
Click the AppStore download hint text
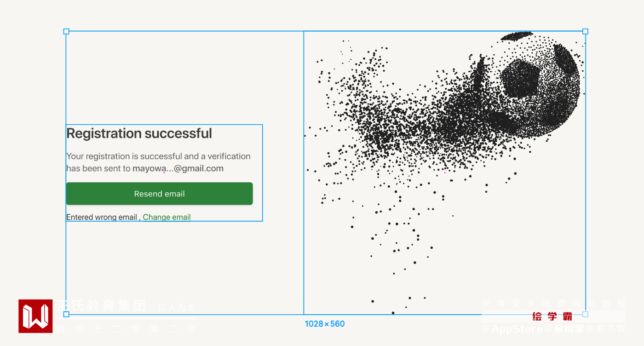point(553,329)
